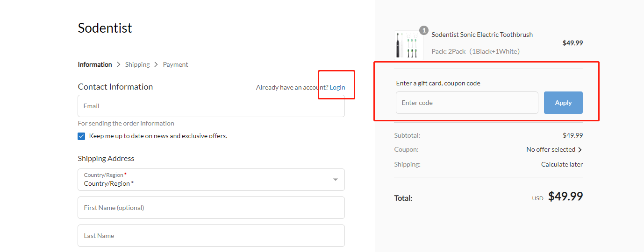The image size is (644, 252).
Task: Open the Country/Region selector
Action: coord(210,180)
